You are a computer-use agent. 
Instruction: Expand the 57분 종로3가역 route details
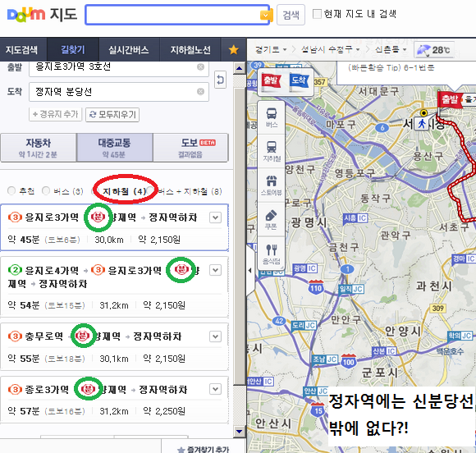coord(215,389)
